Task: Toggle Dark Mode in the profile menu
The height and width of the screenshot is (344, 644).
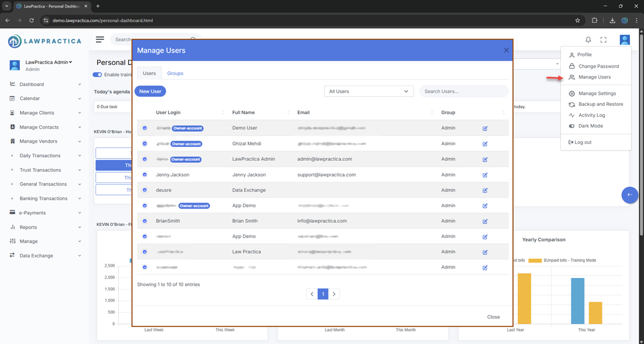Action: 590,126
